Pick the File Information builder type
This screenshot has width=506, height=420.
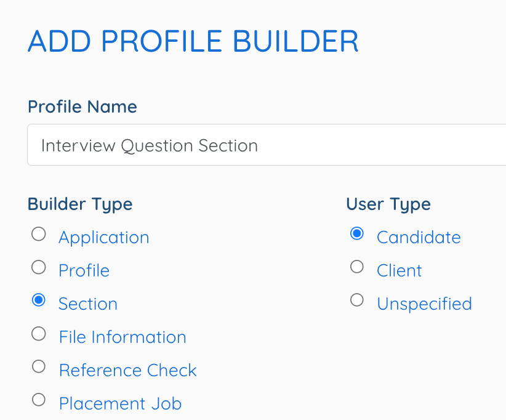tap(38, 334)
